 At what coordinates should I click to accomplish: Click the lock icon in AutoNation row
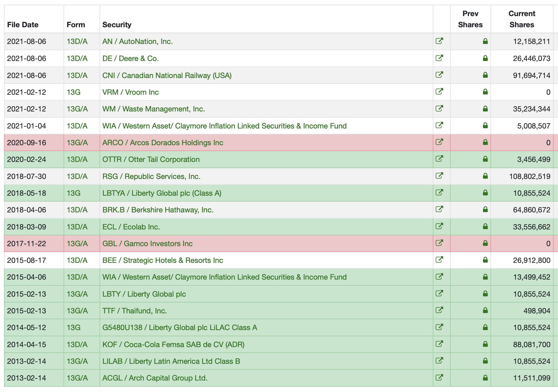[485, 41]
